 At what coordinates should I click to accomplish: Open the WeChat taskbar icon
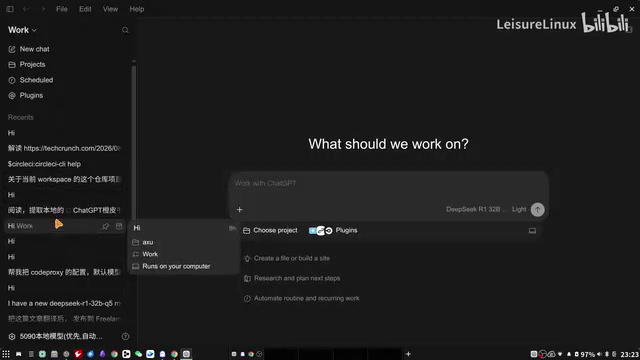coord(138,354)
